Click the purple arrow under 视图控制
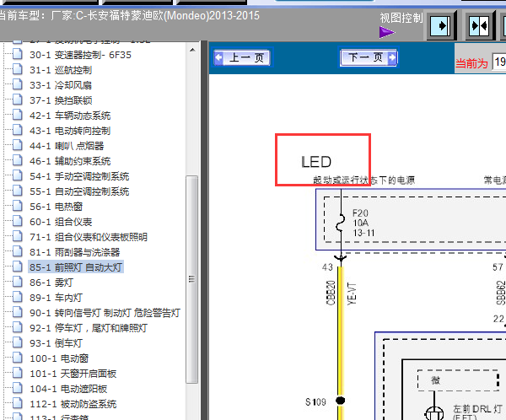The image size is (506, 420). pos(386,32)
